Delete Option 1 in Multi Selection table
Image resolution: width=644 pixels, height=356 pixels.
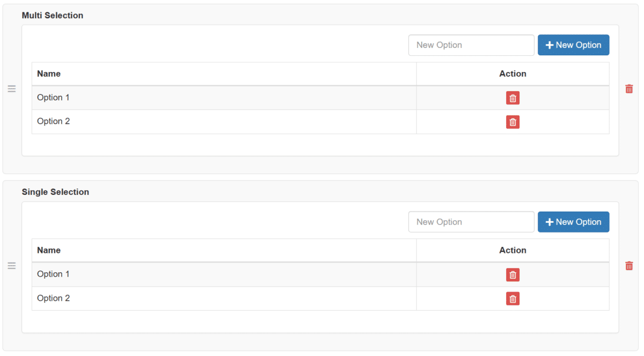click(513, 98)
